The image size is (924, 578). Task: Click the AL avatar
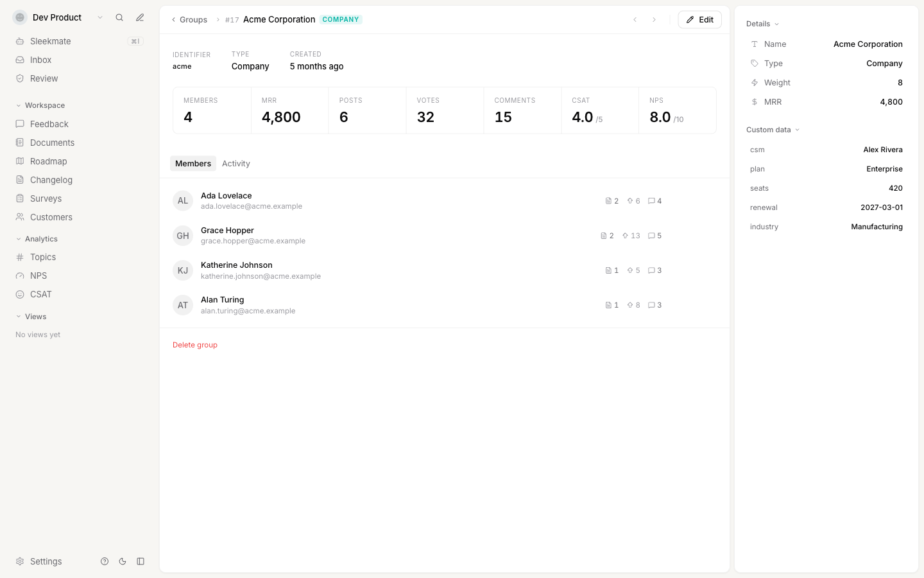183,201
